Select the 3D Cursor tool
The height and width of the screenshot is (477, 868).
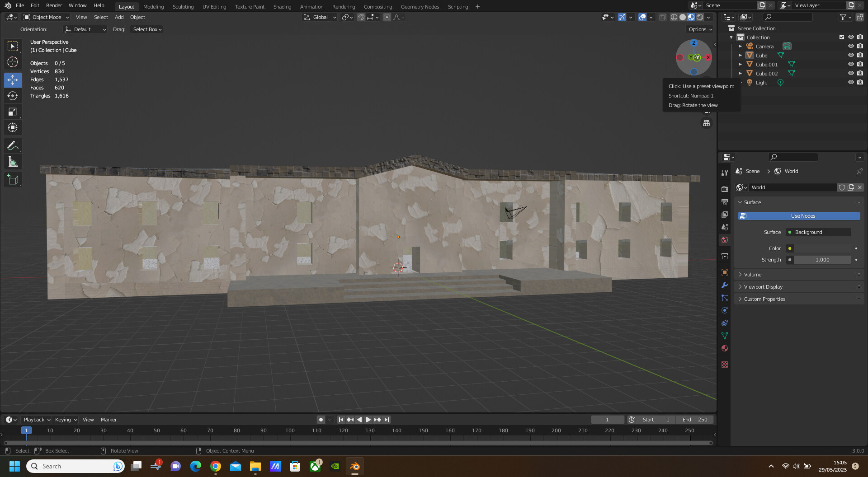pos(13,62)
